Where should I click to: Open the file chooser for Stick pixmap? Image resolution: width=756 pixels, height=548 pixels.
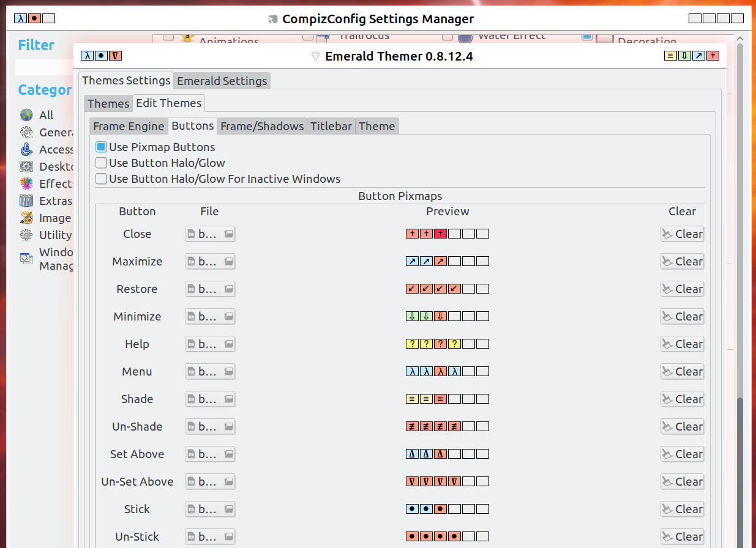[210, 509]
